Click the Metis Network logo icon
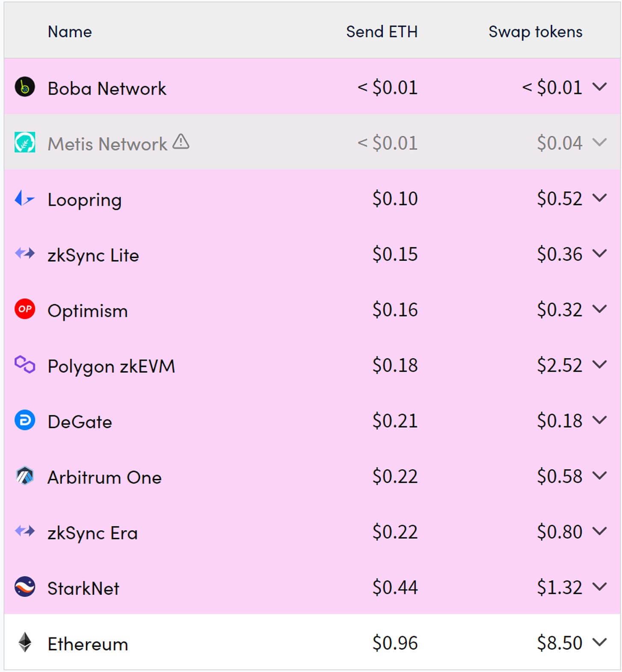The width and height of the screenshot is (622, 672). (25, 142)
